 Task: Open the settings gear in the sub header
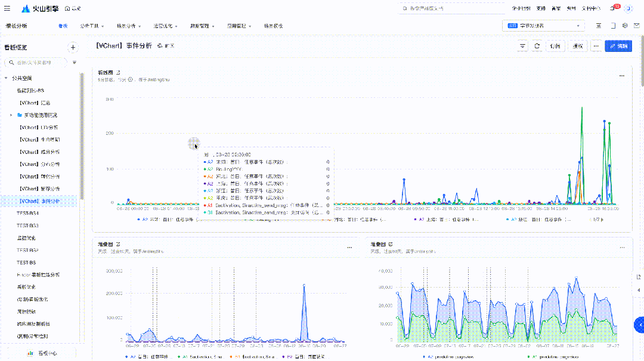point(625,26)
